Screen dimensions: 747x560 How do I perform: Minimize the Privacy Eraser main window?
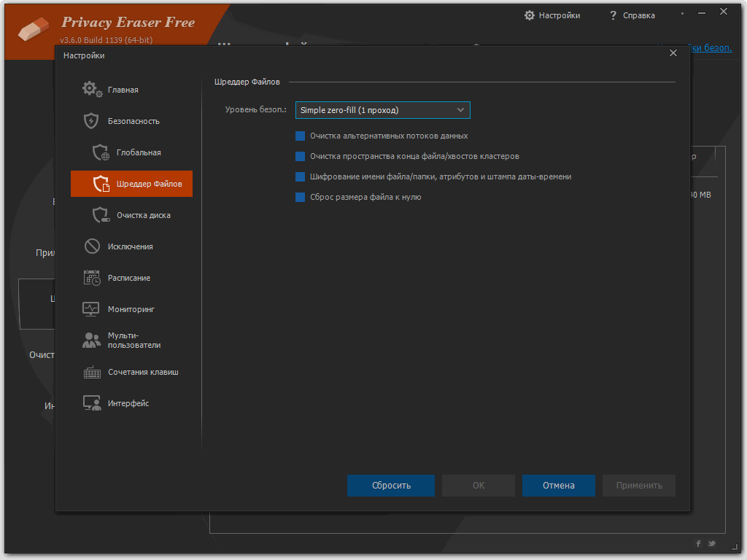702,13
